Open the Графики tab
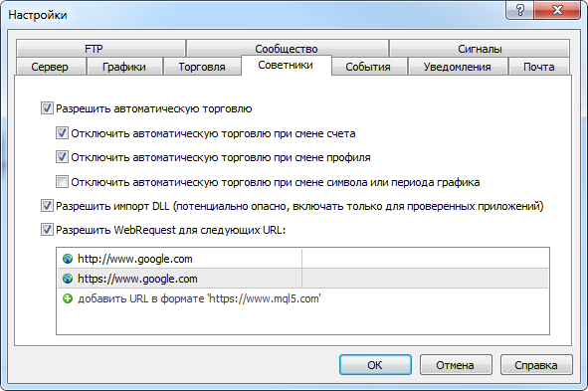The height and width of the screenshot is (391, 588). coord(124,67)
